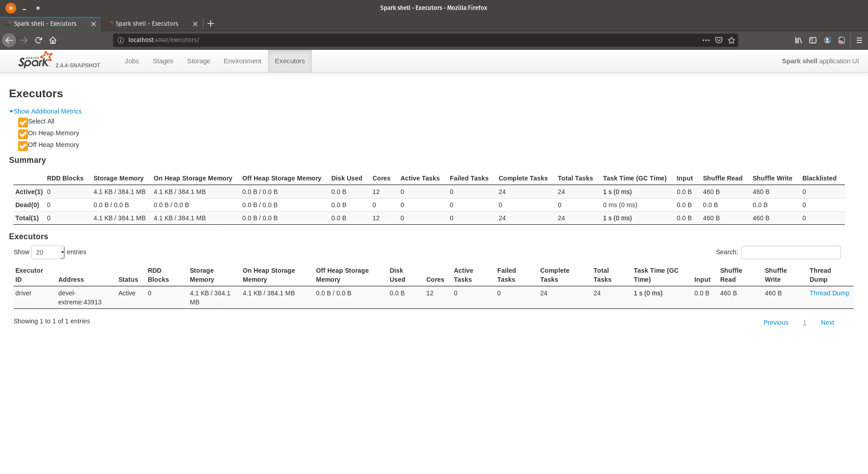Collapse Show Additional Metrics
This screenshot has width=868, height=474.
46,111
